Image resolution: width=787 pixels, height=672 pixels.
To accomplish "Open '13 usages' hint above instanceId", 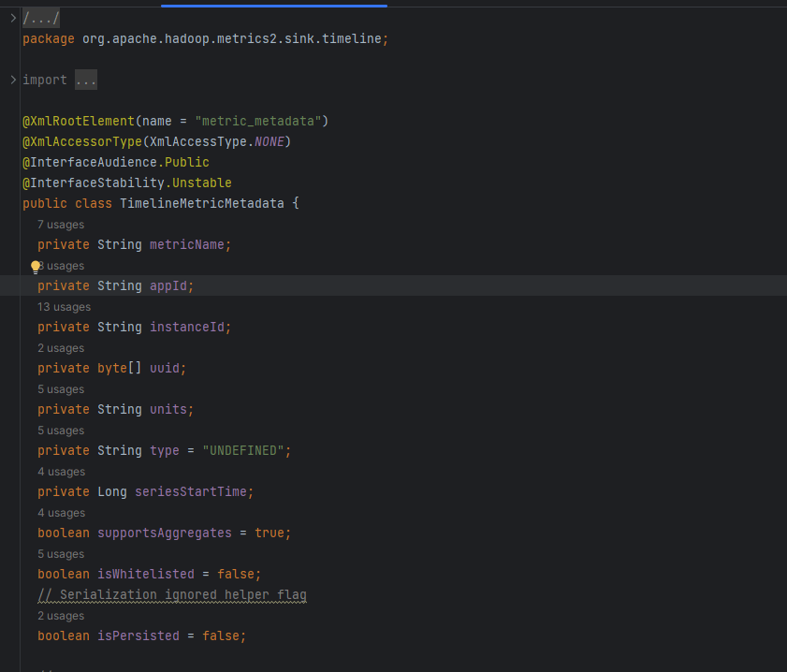I will tap(64, 307).
